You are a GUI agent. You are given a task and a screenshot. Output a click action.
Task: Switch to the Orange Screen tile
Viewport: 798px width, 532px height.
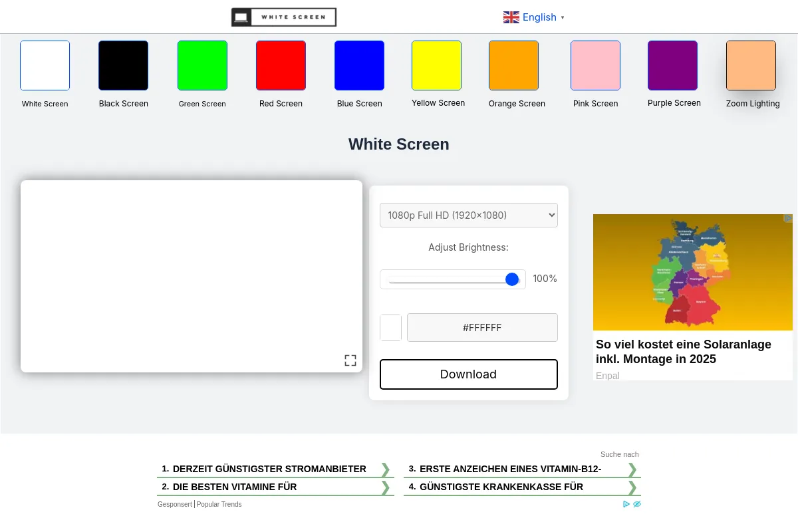[x=513, y=66]
